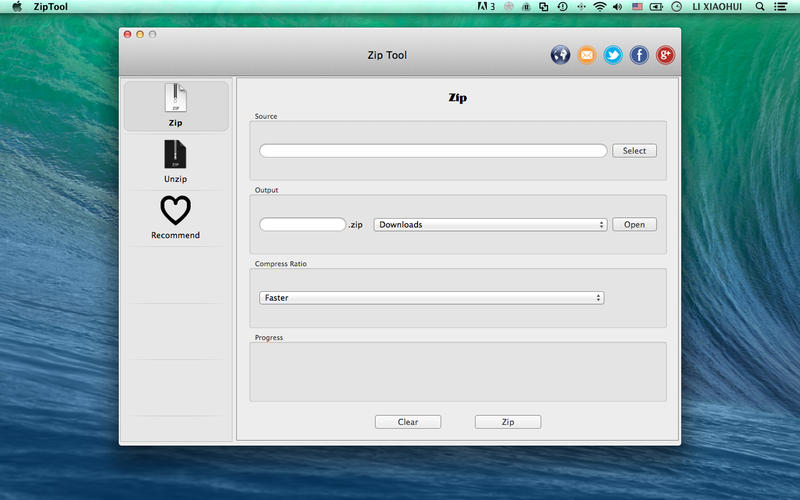Open the Wi-Fi status menu

pyautogui.click(x=600, y=6)
